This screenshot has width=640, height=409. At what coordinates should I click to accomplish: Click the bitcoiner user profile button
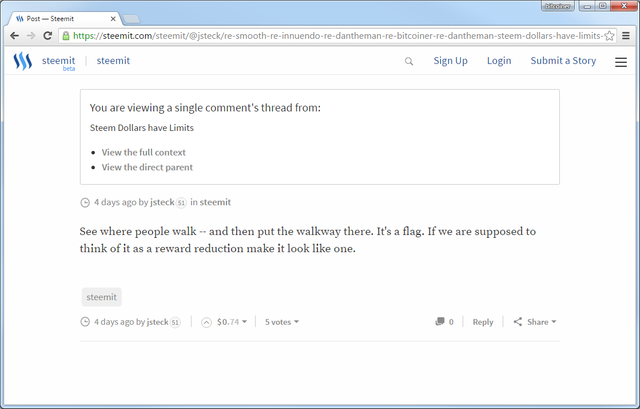click(558, 6)
